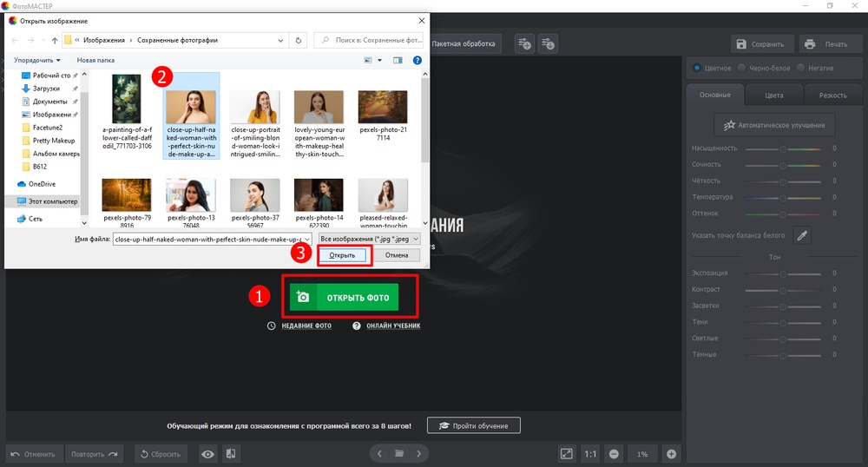Image resolution: width=868 pixels, height=467 pixels.
Task: Click the search field in dialog
Action: [x=369, y=40]
